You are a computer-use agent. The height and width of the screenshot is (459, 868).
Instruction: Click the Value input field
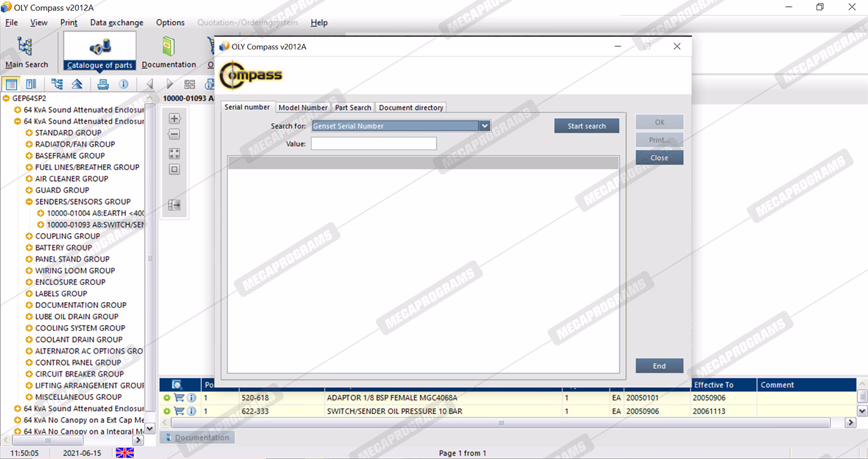click(x=374, y=143)
